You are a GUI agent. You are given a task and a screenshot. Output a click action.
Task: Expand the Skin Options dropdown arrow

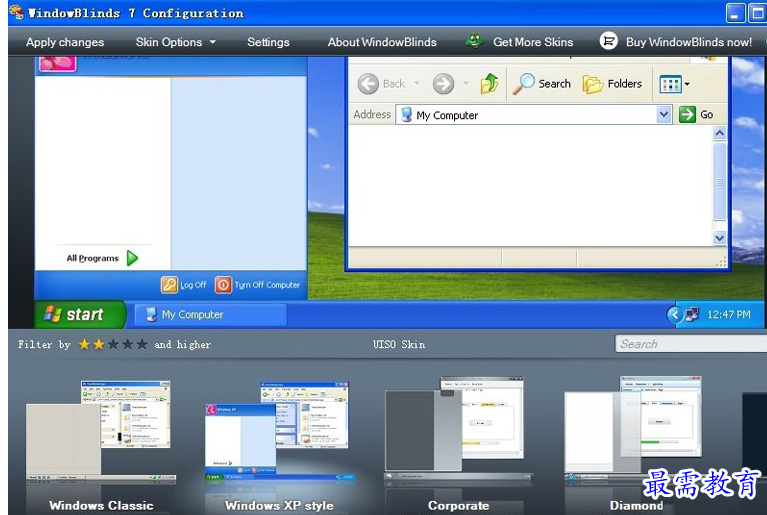[213, 42]
